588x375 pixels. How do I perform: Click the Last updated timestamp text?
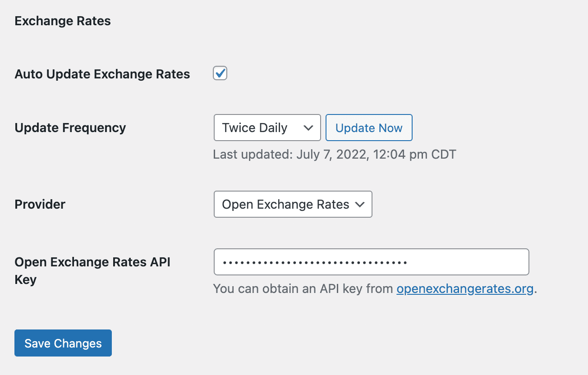(x=334, y=154)
